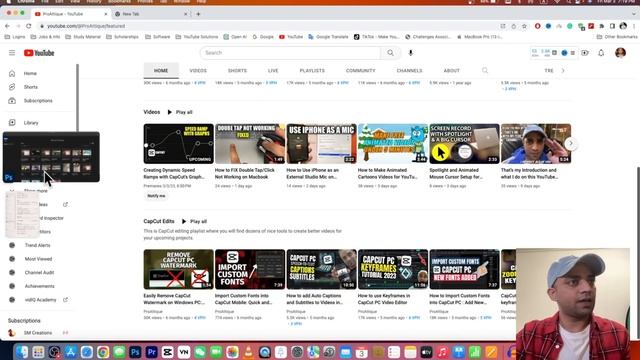
Task: Switch to the SHORTS channel tab
Action: coord(237,71)
